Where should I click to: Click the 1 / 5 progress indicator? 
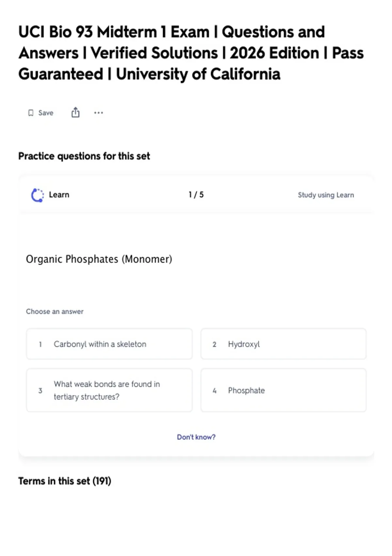point(196,195)
